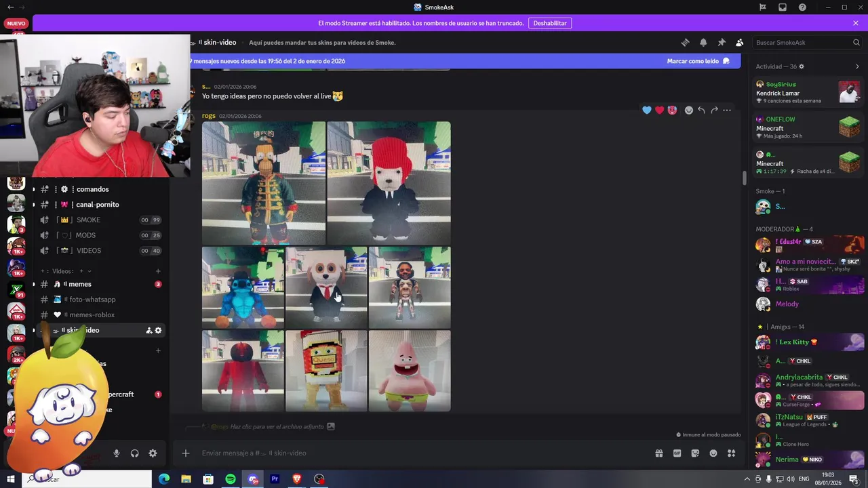This screenshot has height=488, width=868.
Task: Open the ONEFLOW Minecraft activity card
Action: (x=808, y=127)
